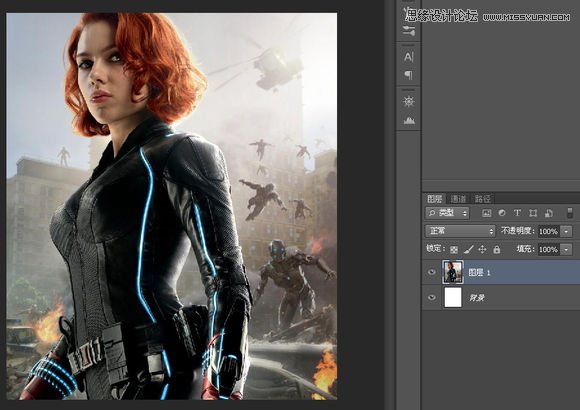580x410 pixels.
Task: Lock all padlock icon
Action: [x=496, y=249]
